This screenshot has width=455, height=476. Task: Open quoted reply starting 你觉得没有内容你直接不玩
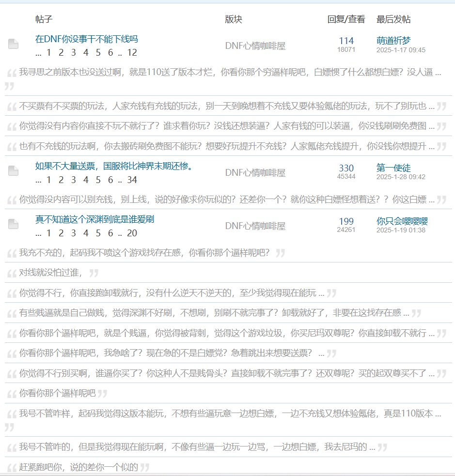point(227,126)
